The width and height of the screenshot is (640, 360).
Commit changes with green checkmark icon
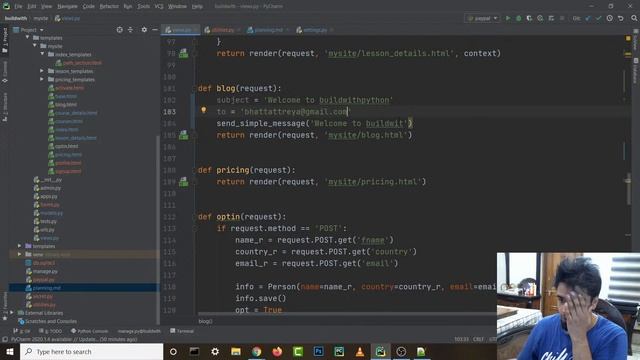598,18
